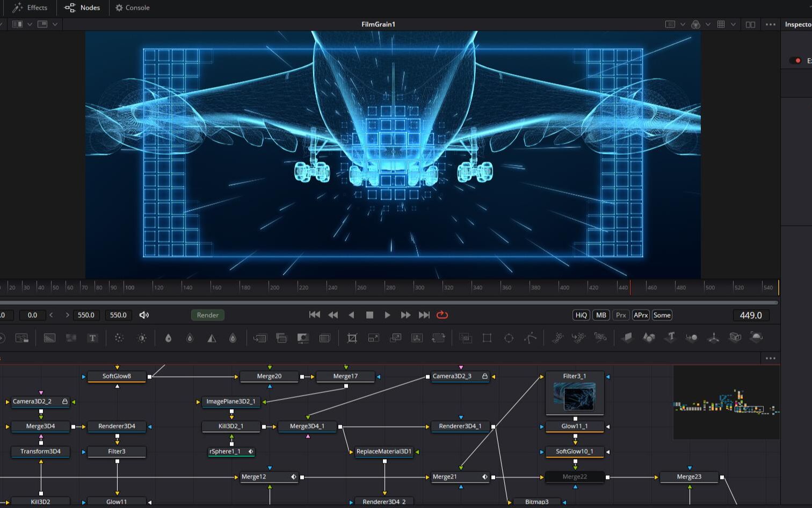
Task: Click the scrollbar below the time ruler
Action: (x=389, y=303)
